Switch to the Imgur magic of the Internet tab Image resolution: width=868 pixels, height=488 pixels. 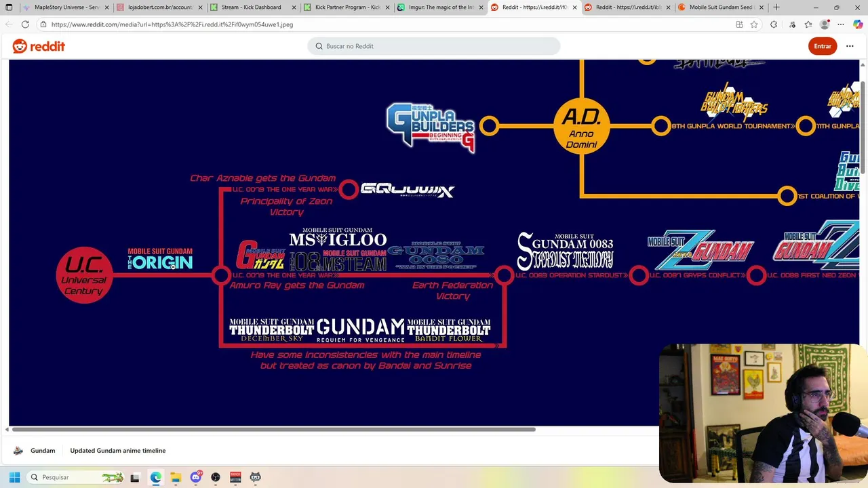[439, 7]
